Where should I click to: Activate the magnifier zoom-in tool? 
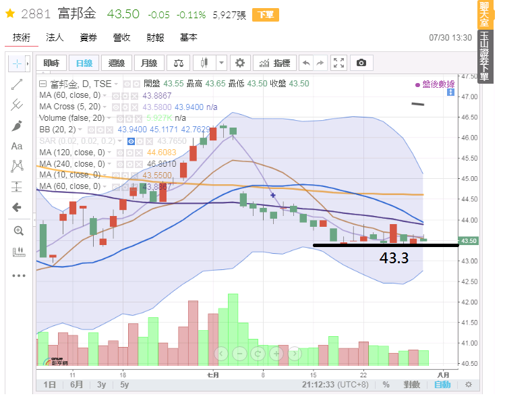click(18, 231)
